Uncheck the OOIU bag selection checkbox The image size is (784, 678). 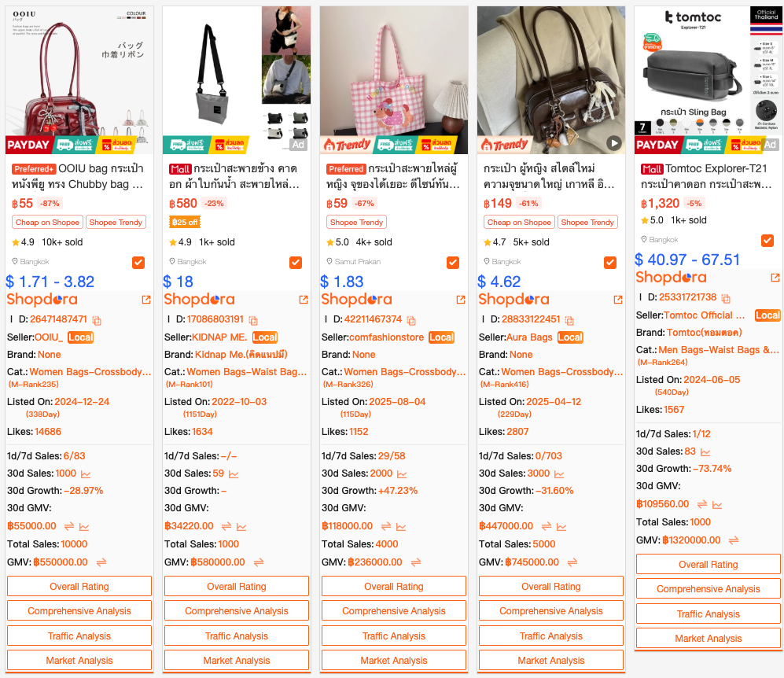tap(138, 263)
